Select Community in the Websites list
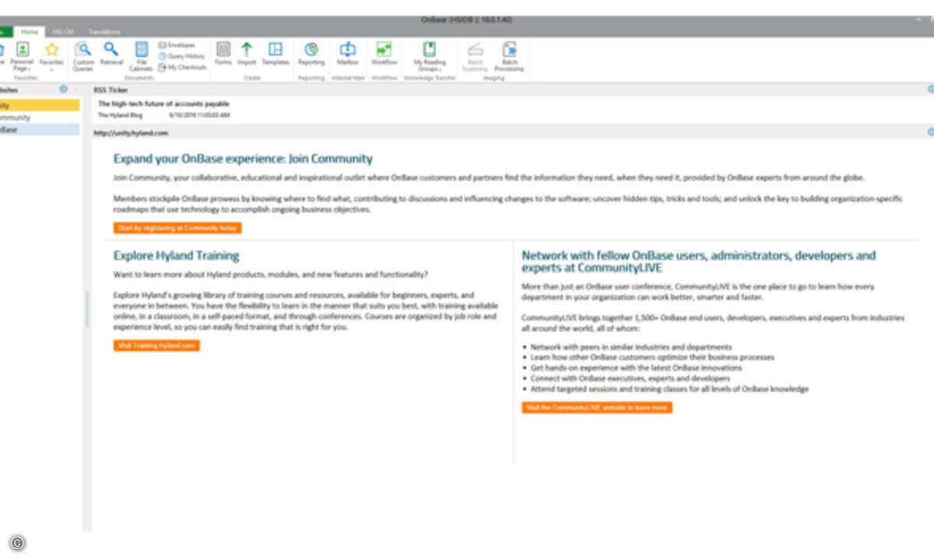Image resolution: width=934 pixels, height=560 pixels. 39,117
